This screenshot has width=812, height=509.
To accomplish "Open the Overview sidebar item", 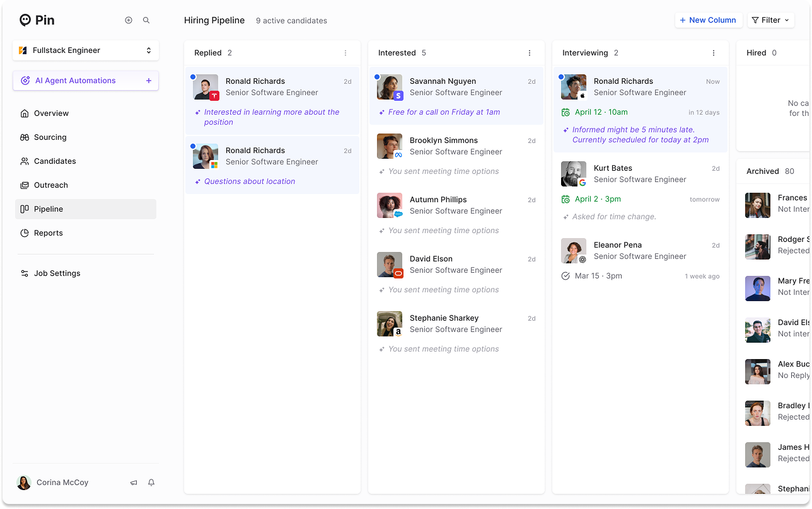I will point(52,113).
